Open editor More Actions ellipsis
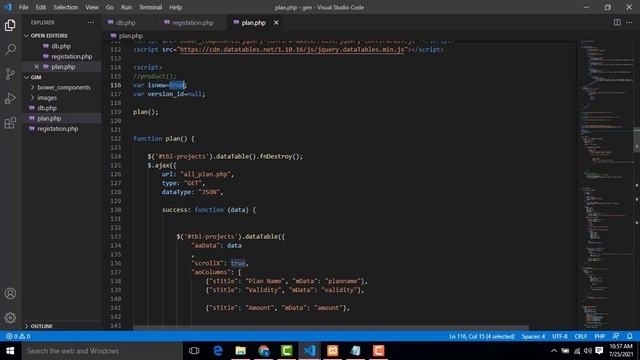The image size is (640, 360). pyautogui.click(x=629, y=22)
